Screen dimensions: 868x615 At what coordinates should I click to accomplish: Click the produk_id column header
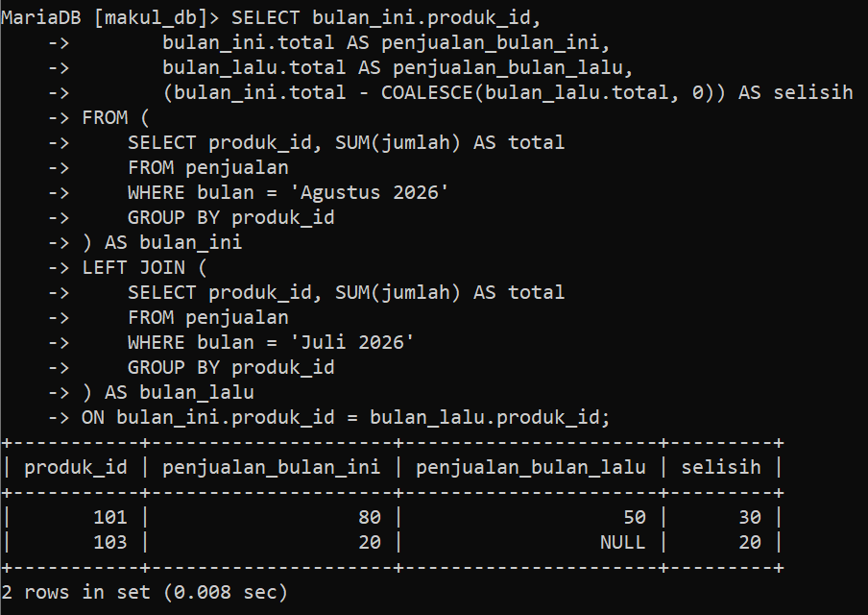[76, 468]
